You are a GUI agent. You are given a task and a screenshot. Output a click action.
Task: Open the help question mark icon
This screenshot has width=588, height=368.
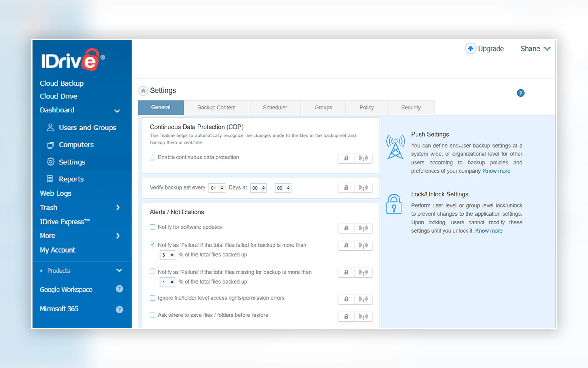tap(520, 93)
